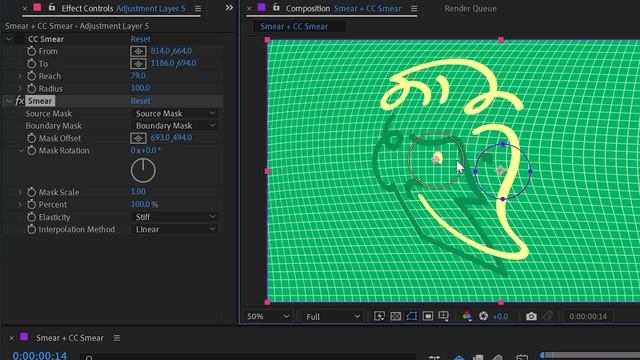Click To value 1186.0,694.0

coord(173,63)
